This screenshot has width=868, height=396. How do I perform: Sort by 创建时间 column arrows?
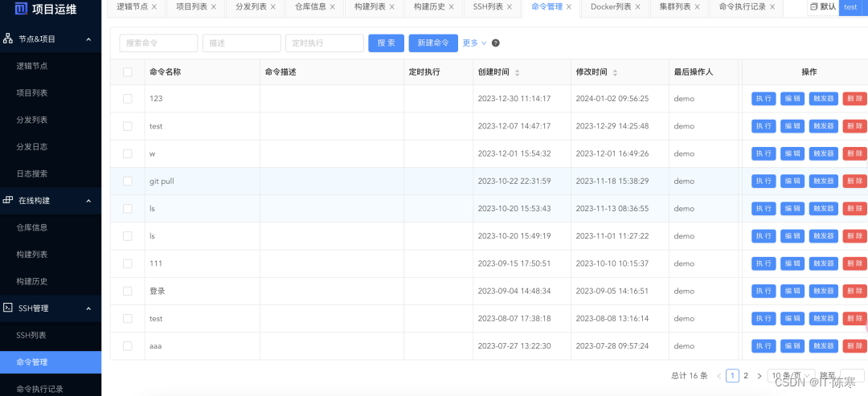pos(517,72)
